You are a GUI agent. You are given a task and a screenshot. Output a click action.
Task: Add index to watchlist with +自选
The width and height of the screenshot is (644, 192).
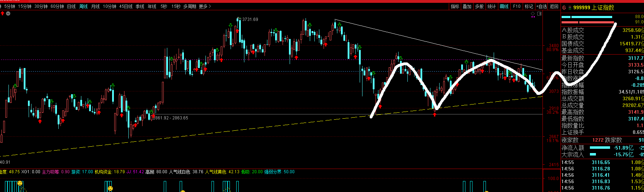tap(541, 6)
